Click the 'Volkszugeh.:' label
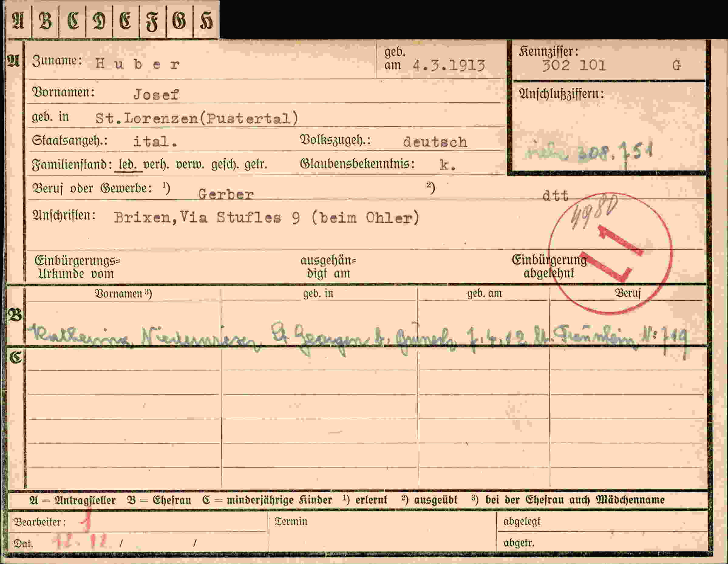 pyautogui.click(x=335, y=140)
